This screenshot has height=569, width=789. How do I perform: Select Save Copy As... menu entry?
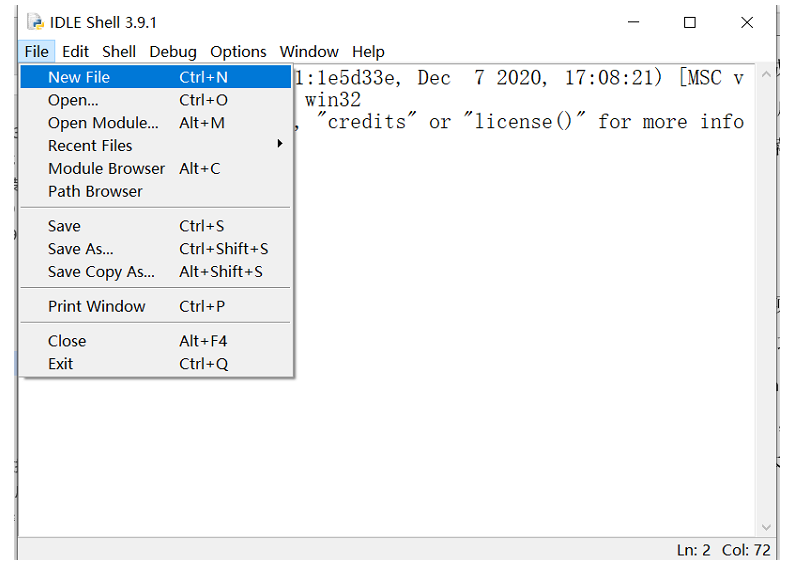click(x=155, y=272)
